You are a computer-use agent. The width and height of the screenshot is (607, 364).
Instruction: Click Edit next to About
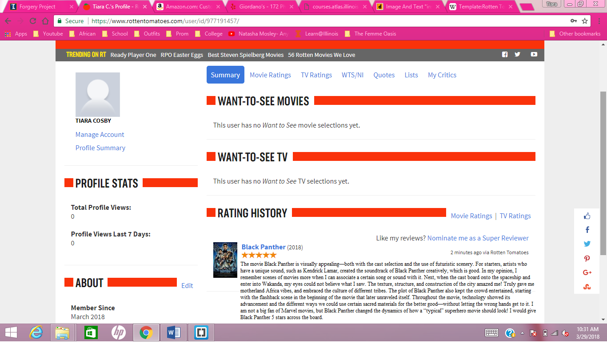click(x=187, y=286)
